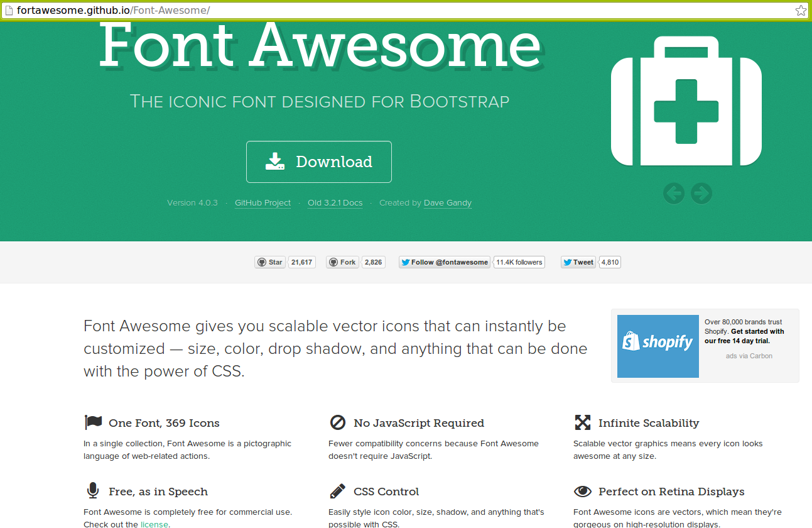Image resolution: width=812 pixels, height=528 pixels.
Task: Click the Shopify advertisement banner
Action: (658, 346)
